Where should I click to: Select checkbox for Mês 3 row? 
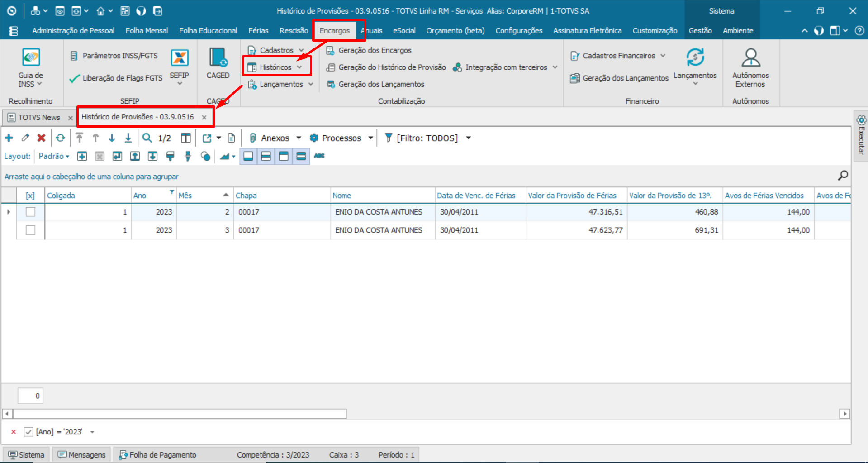[x=30, y=230]
